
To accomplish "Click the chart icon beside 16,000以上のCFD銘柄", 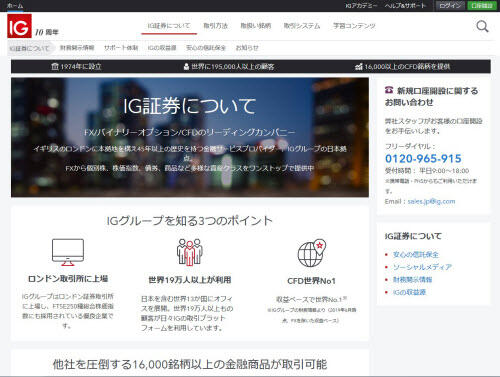I will click(359, 67).
